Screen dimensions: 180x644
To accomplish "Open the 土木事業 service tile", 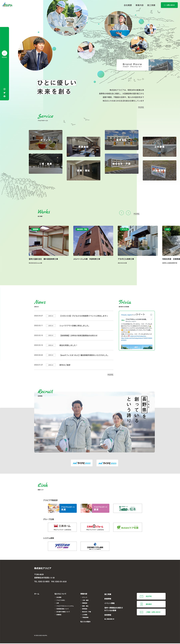I will pyautogui.click(x=159, y=147).
